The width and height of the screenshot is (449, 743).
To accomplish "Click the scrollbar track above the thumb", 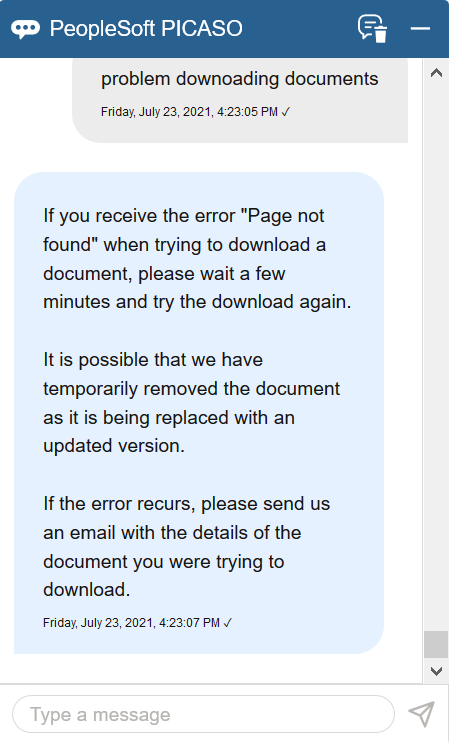I will pos(436,355).
